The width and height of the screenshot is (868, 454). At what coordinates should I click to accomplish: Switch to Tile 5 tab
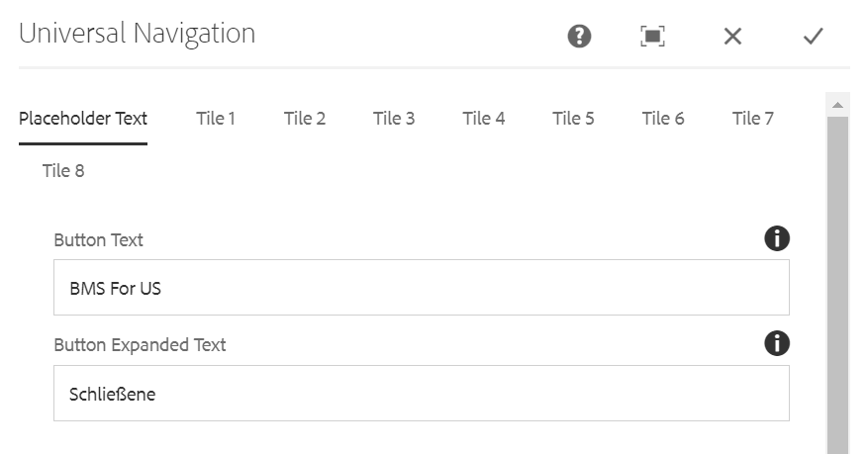pos(573,119)
